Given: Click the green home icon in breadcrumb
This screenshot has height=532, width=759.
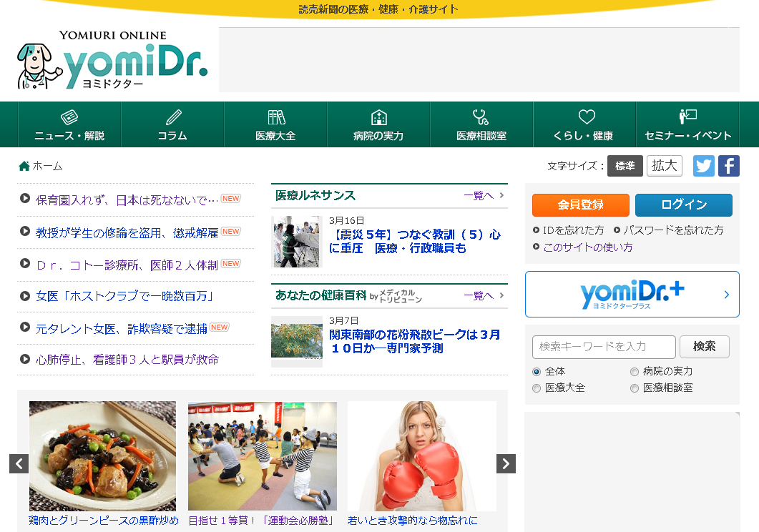Looking at the screenshot, I should point(24,166).
